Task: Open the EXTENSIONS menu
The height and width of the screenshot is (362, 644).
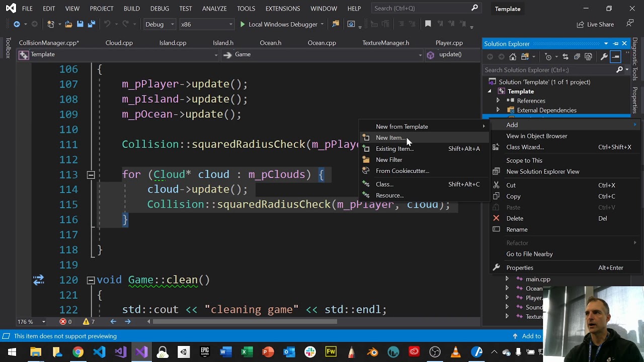Action: (283, 9)
